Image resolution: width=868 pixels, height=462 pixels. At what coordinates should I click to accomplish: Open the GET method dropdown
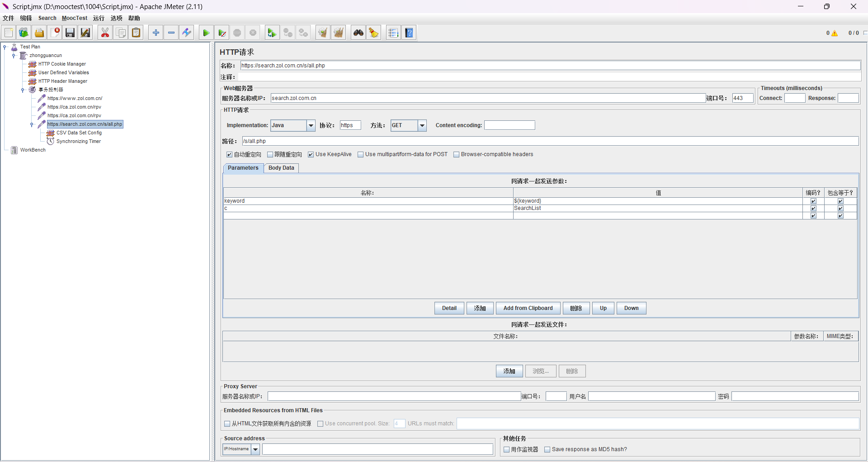click(422, 125)
